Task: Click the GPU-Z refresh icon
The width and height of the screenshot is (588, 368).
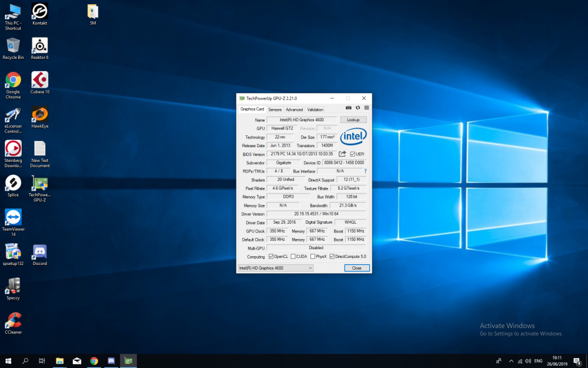Action: [x=358, y=108]
